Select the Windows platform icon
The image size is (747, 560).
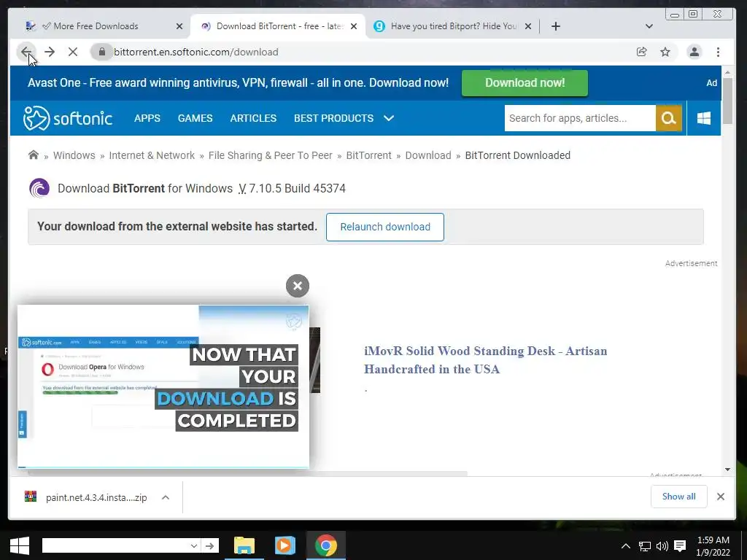pyautogui.click(x=704, y=118)
